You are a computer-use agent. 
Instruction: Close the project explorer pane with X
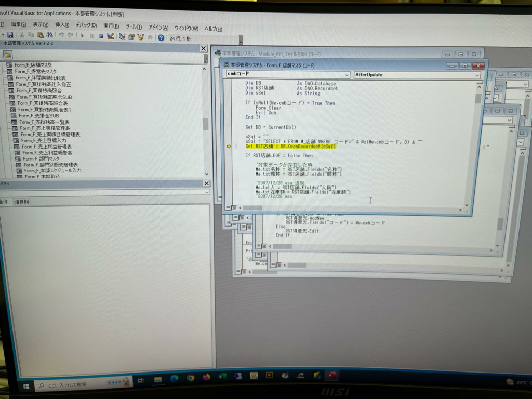pyautogui.click(x=204, y=48)
